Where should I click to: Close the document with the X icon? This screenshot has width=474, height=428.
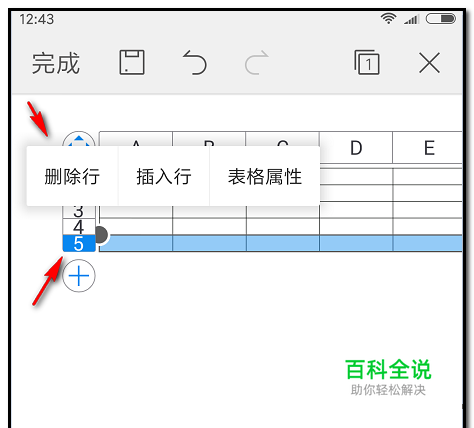pos(429,63)
